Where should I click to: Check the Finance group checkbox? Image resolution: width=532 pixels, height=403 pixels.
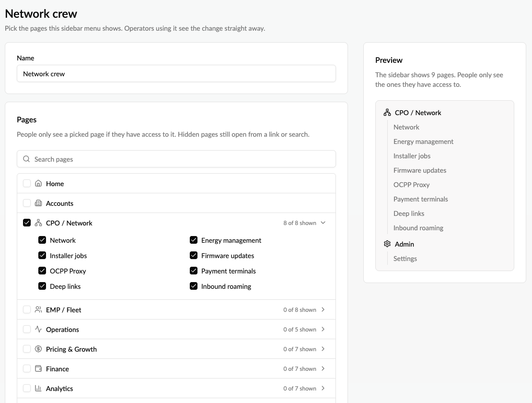[27, 369]
